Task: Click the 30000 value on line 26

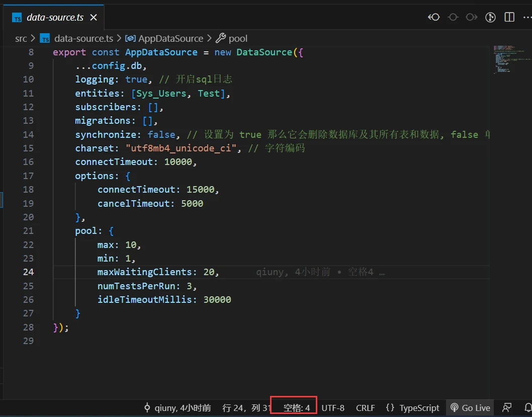Action: [217, 300]
